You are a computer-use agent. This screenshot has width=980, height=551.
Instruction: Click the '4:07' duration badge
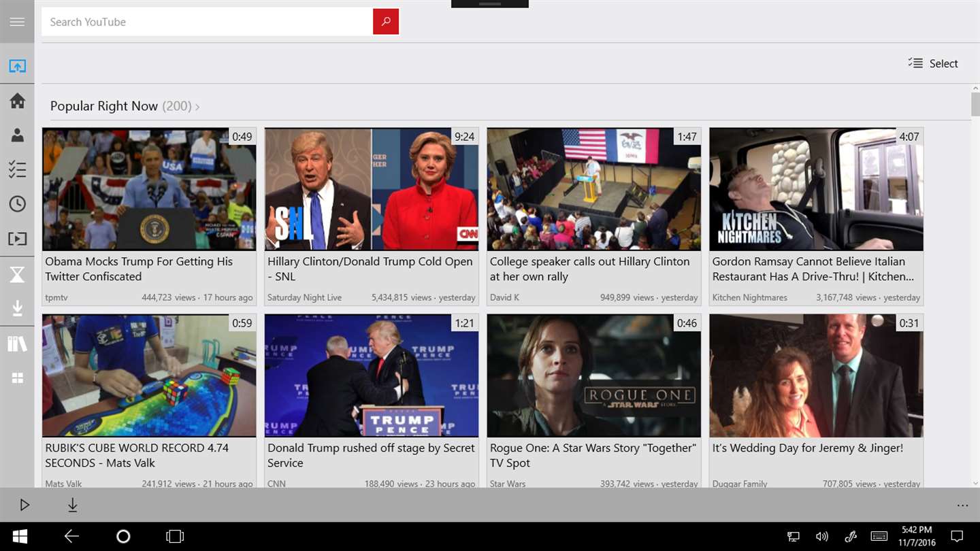point(909,137)
